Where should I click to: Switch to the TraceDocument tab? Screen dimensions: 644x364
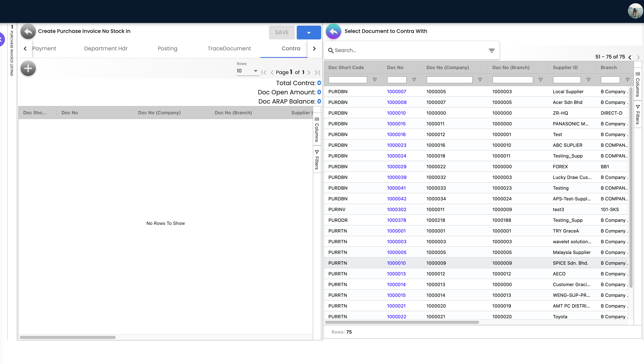[229, 48]
